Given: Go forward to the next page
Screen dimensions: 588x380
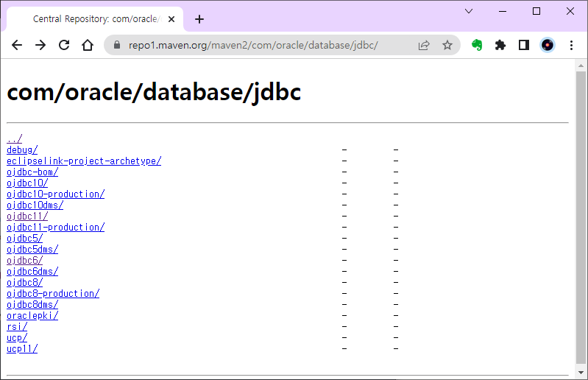Looking at the screenshot, I should point(40,46).
